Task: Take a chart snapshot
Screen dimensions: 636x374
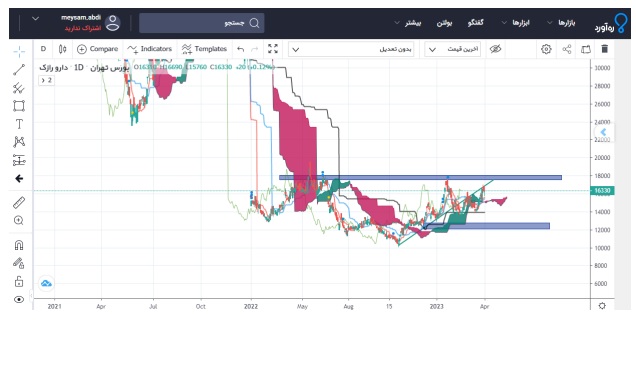Action: point(586,49)
